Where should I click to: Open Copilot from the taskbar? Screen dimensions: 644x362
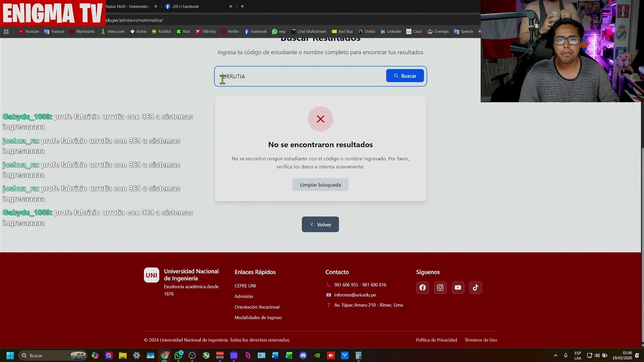[x=95, y=355]
